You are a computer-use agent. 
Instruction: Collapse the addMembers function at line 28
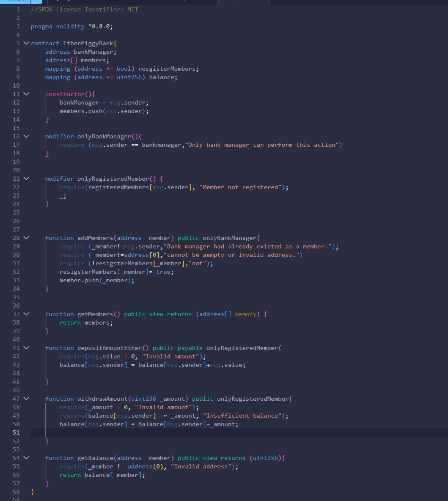tap(27, 238)
